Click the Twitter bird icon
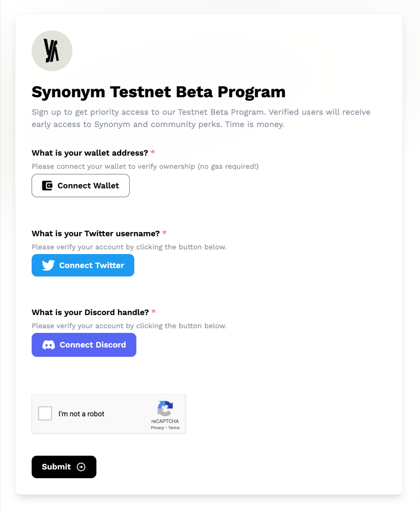 tap(48, 265)
